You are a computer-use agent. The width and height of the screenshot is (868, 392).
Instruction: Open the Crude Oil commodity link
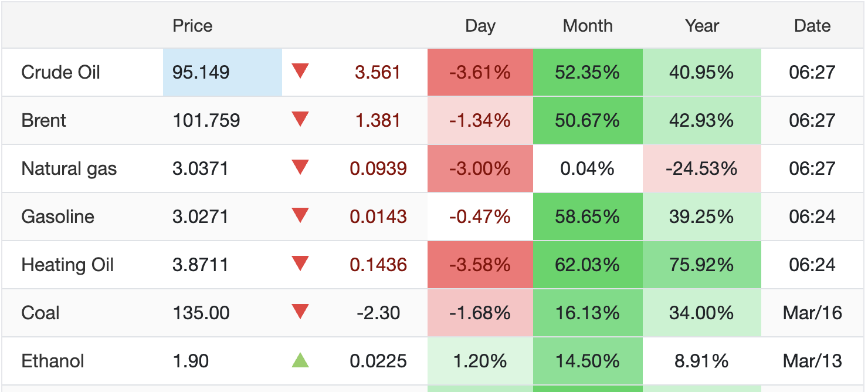click(60, 73)
